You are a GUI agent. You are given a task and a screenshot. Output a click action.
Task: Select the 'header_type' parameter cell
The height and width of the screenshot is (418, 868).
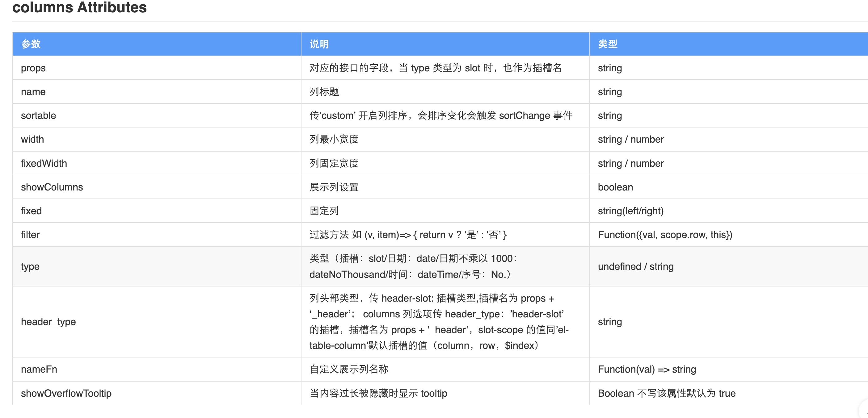click(x=157, y=322)
